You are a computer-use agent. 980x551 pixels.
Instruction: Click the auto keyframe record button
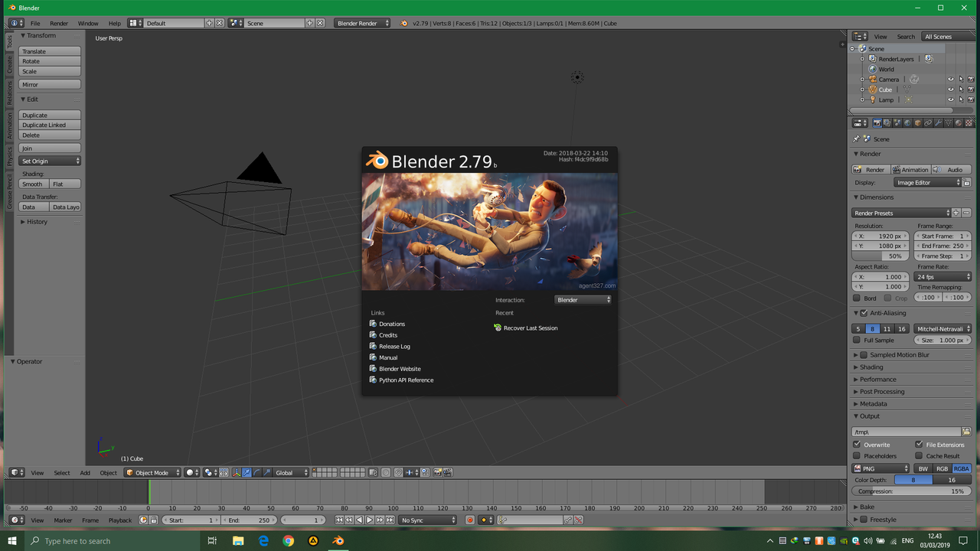pyautogui.click(x=470, y=520)
